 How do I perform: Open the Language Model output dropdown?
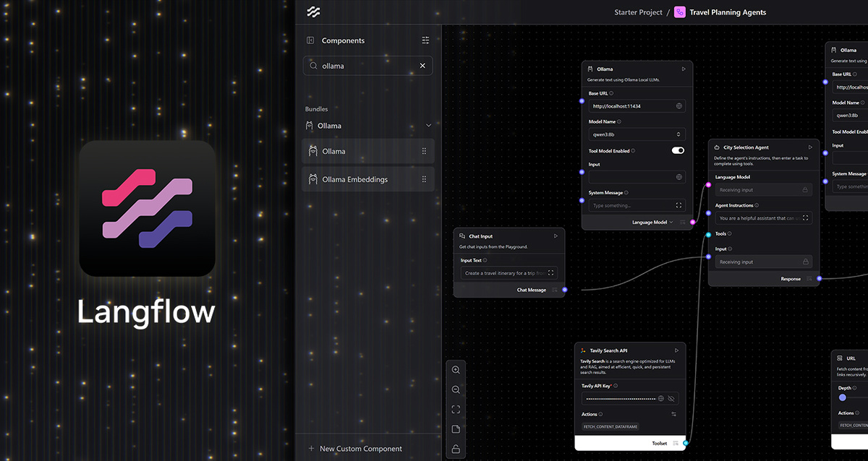point(653,223)
